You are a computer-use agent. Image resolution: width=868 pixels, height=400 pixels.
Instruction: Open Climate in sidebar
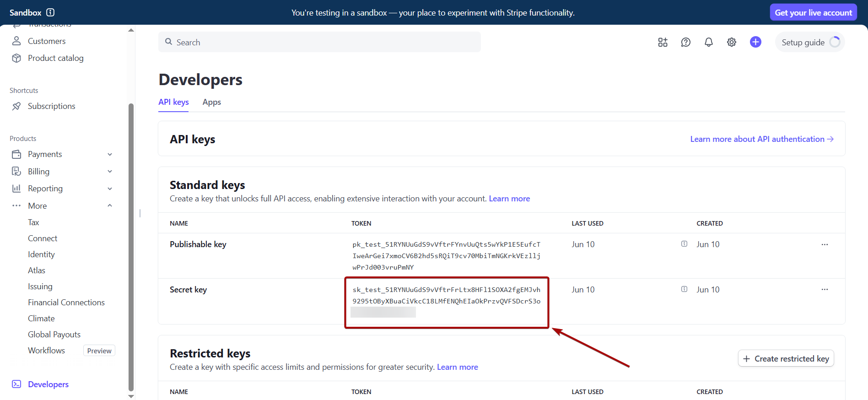tap(41, 319)
